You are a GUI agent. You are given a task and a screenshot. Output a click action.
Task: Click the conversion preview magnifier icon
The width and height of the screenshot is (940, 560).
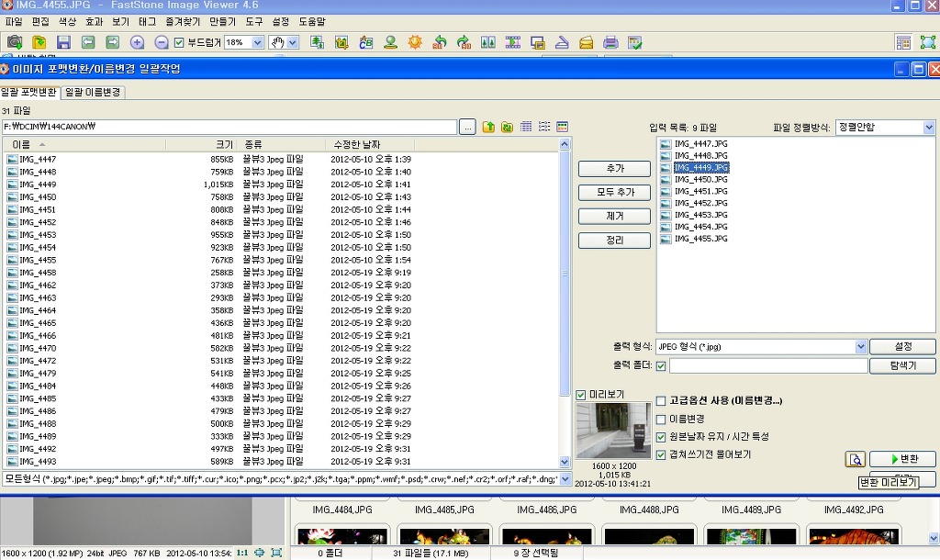coord(855,459)
